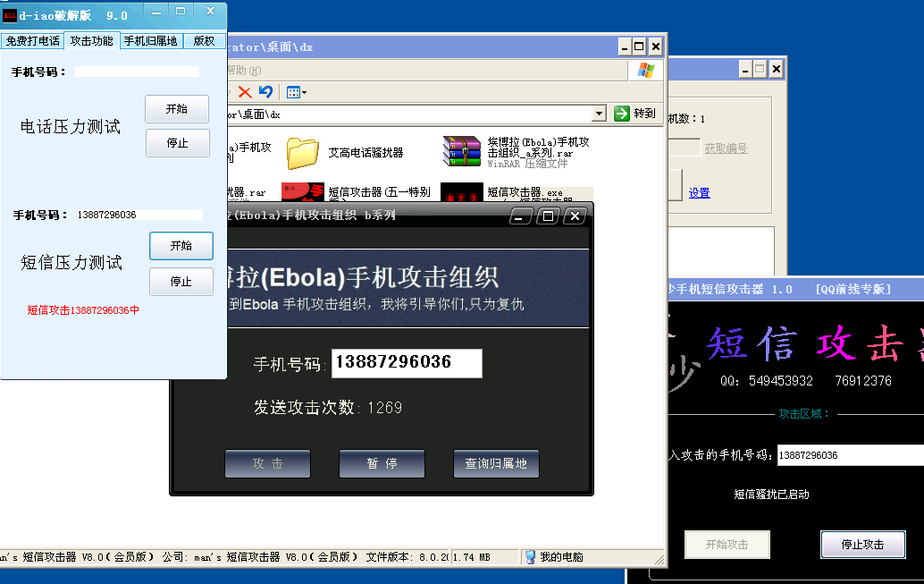Select the 短信攻击器.exe file icon
Viewport: 924px width, 584px height.
point(462,192)
